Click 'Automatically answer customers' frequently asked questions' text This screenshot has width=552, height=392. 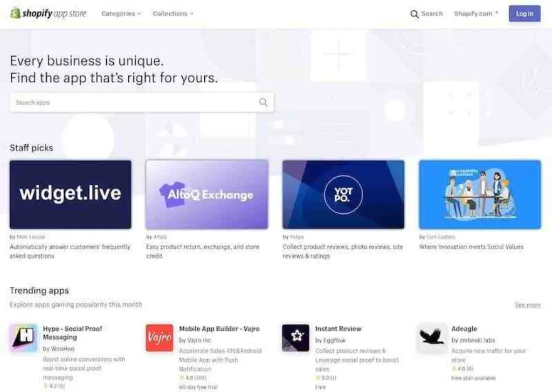(70, 251)
